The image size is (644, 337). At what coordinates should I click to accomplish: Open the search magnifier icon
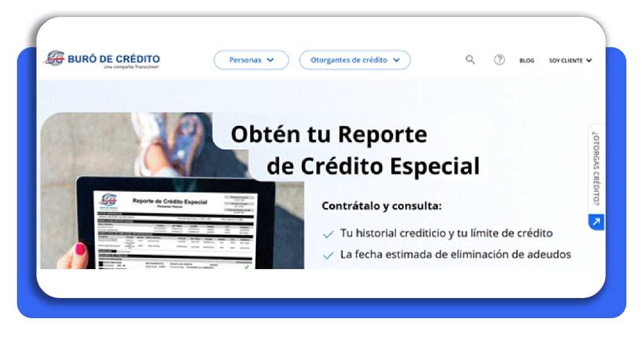click(470, 60)
